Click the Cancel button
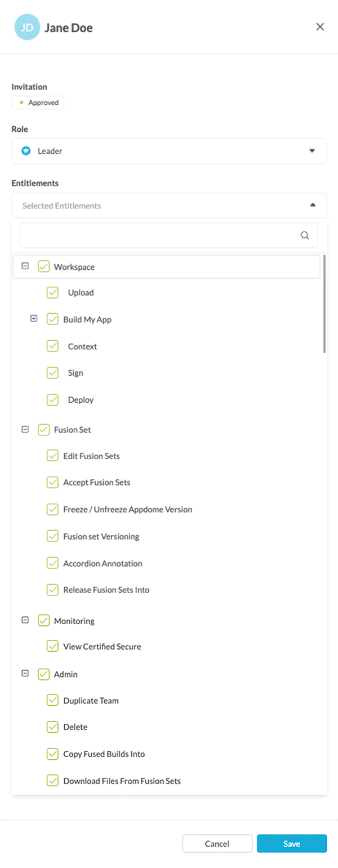The image size is (338, 868). (217, 843)
